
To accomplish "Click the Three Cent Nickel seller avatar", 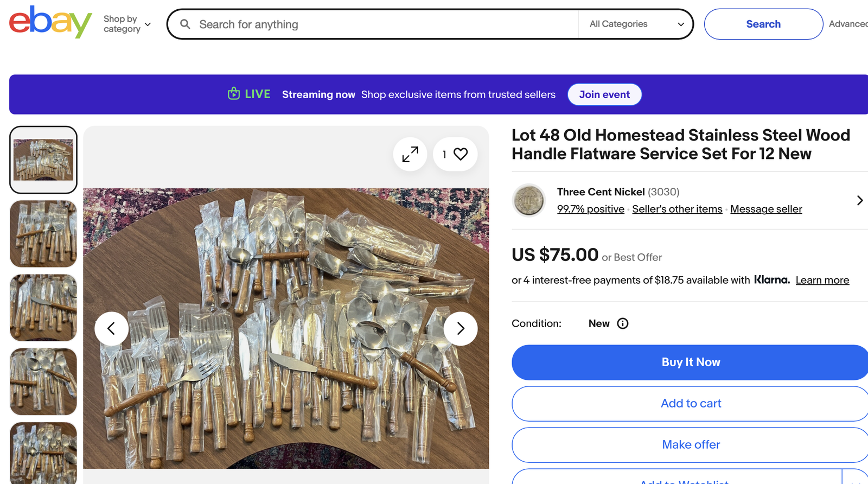I will [x=528, y=200].
